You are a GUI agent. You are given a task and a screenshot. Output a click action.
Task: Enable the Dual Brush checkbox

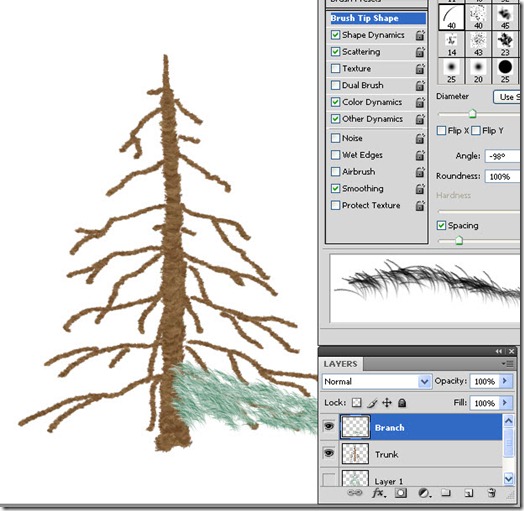[335, 85]
